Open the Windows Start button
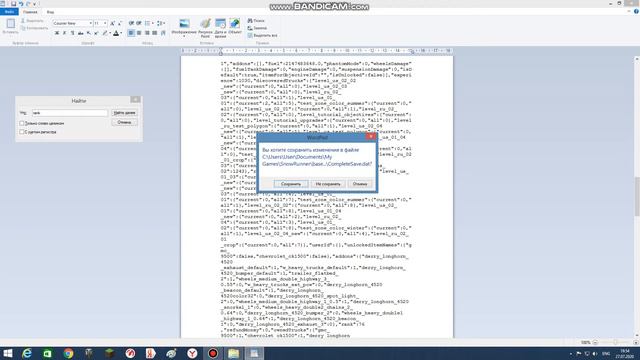This screenshot has height=360, width=640. (x=8, y=353)
